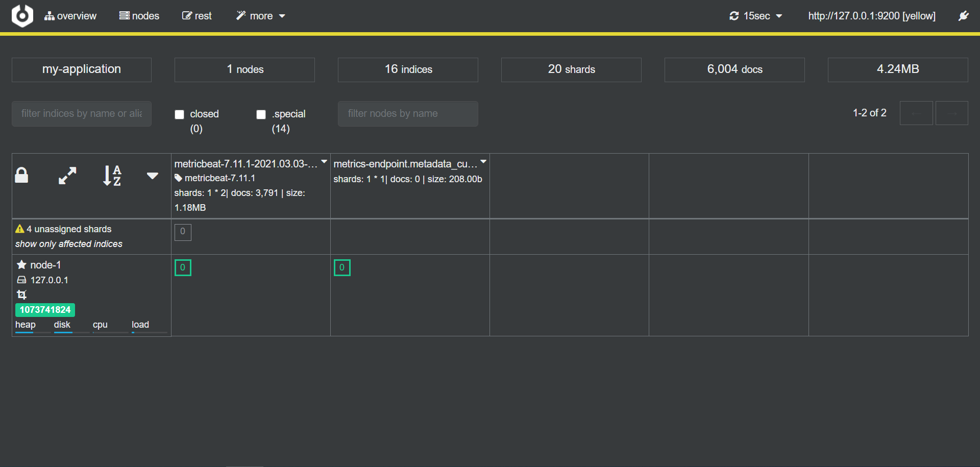Click the filter nodes by name field
Viewport: 980px width, 467px height.
[408, 113]
